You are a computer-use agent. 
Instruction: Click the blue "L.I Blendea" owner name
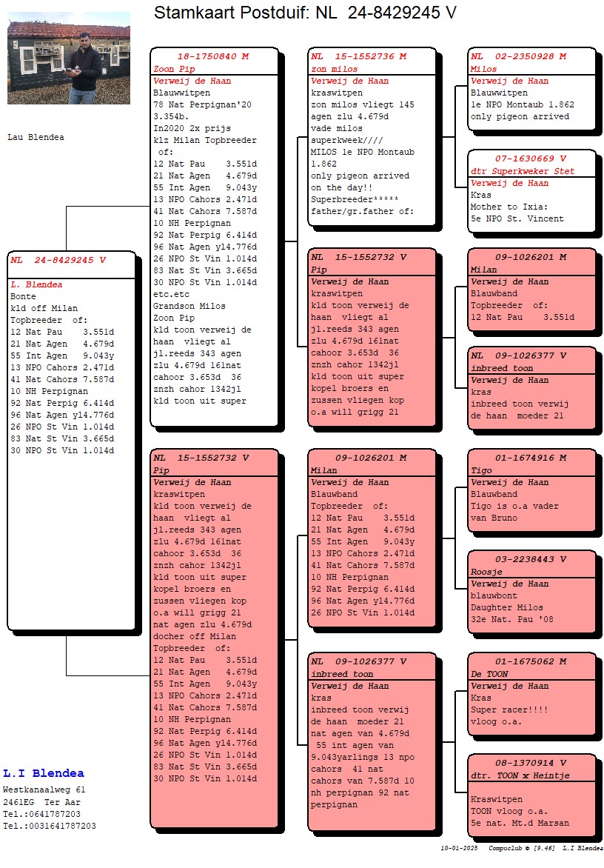(44, 773)
